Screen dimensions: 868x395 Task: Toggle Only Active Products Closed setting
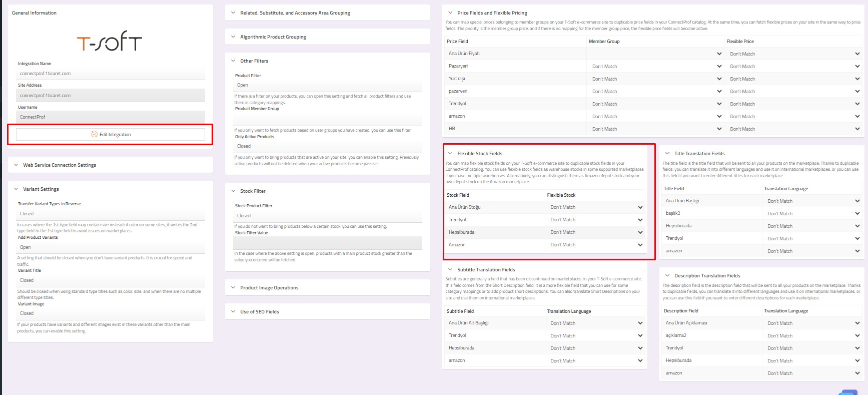(x=328, y=146)
